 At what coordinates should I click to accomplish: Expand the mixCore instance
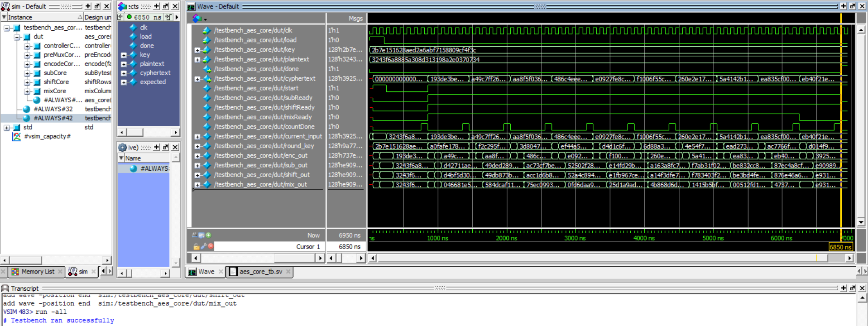point(27,91)
